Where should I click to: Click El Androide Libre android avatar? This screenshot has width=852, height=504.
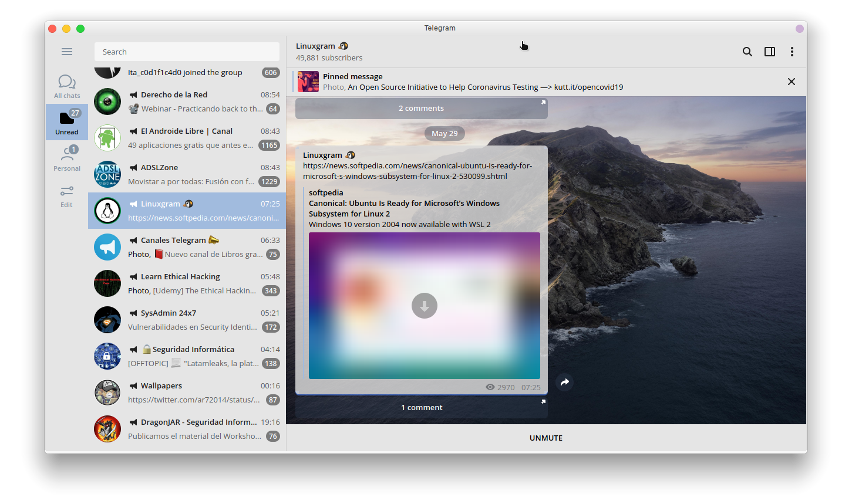click(107, 138)
